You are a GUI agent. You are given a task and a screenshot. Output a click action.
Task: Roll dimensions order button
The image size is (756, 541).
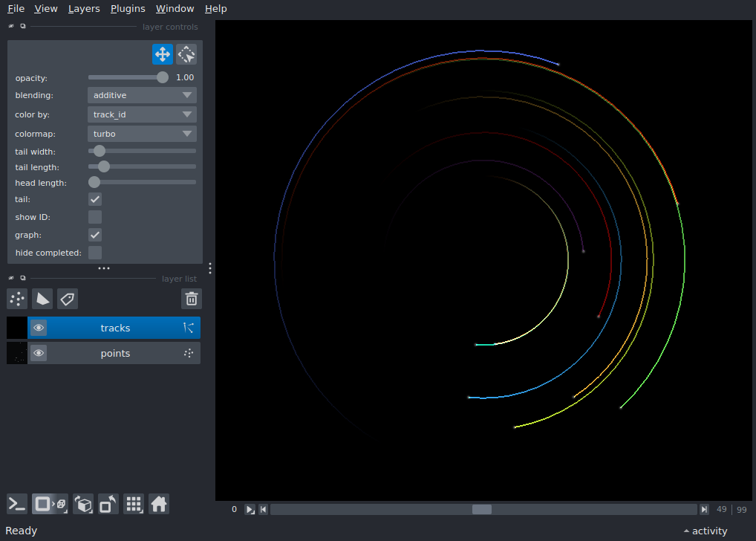83,505
